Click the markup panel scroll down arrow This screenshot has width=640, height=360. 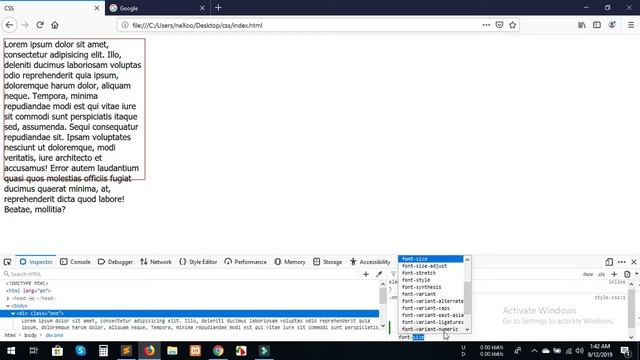tap(383, 326)
